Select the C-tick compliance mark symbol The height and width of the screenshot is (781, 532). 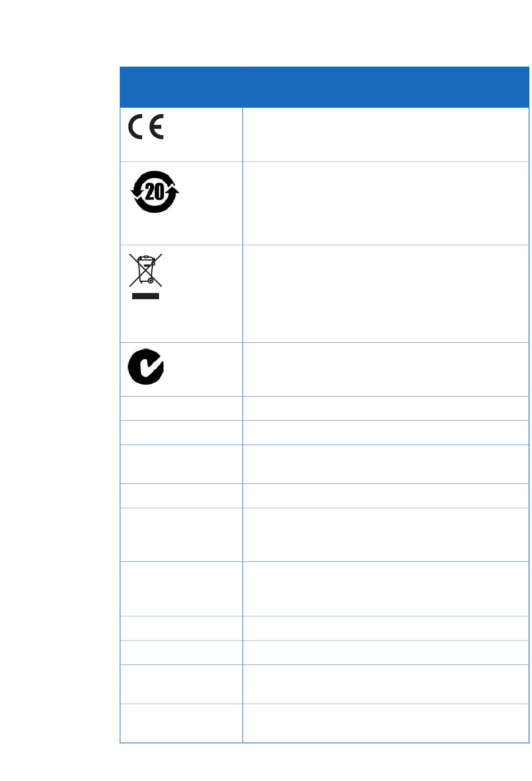coord(146,366)
